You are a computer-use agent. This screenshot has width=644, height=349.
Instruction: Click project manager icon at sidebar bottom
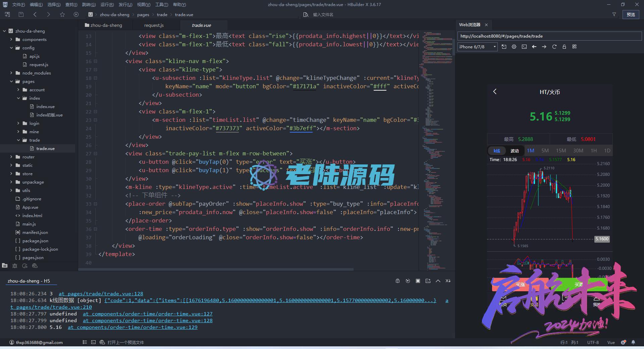5,265
